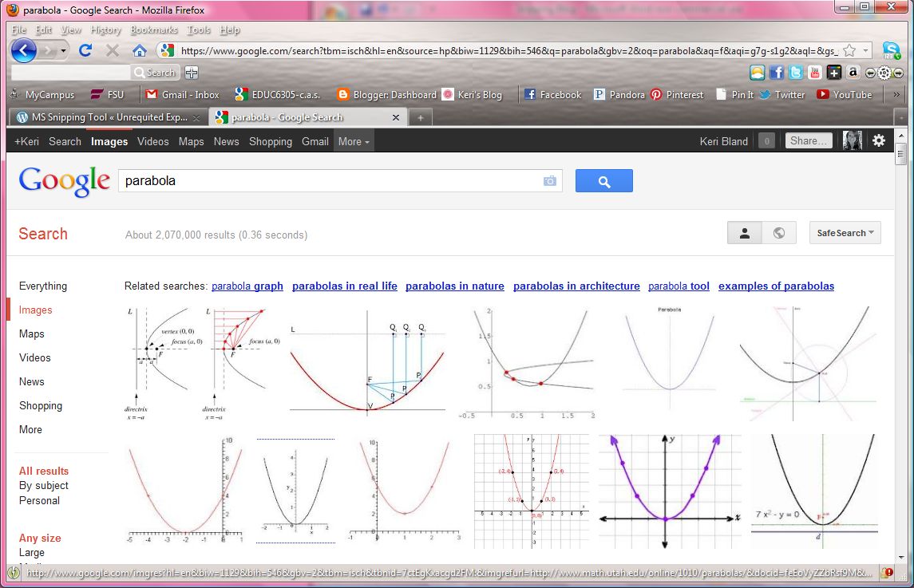Open the Facebook bookmark
Screen dimensions: 914x588
(x=552, y=94)
